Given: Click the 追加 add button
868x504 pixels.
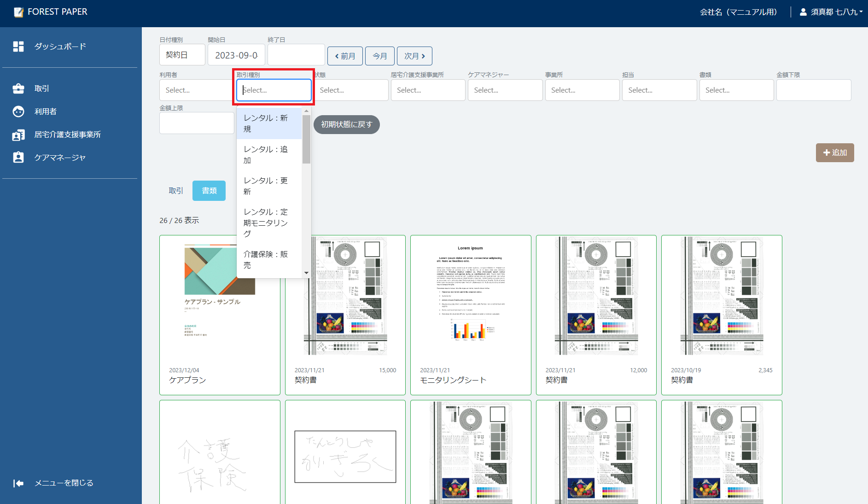Looking at the screenshot, I should click(834, 152).
